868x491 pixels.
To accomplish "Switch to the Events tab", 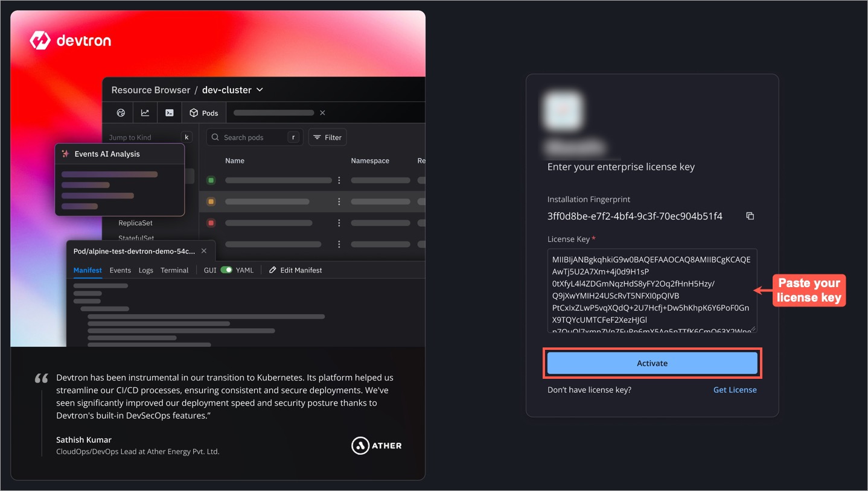I will [x=120, y=270].
